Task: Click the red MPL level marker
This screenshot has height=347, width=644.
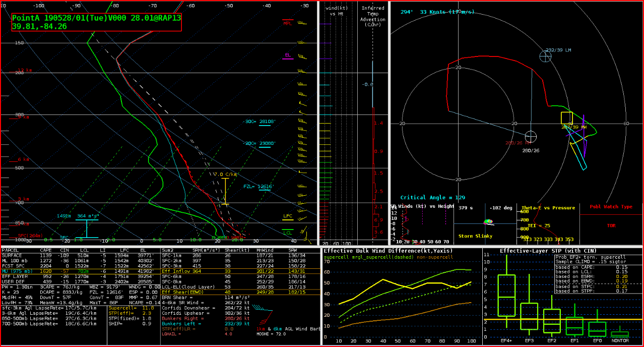Action: tap(288, 23)
